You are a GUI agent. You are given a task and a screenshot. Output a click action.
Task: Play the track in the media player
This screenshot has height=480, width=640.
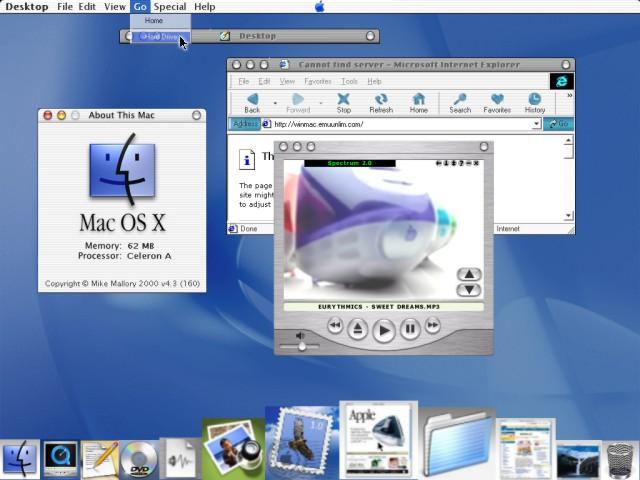(384, 330)
